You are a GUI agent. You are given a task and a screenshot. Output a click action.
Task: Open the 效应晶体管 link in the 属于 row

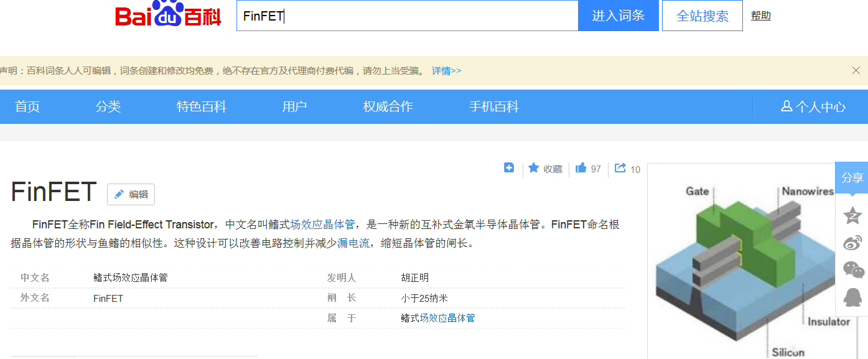[x=447, y=318]
